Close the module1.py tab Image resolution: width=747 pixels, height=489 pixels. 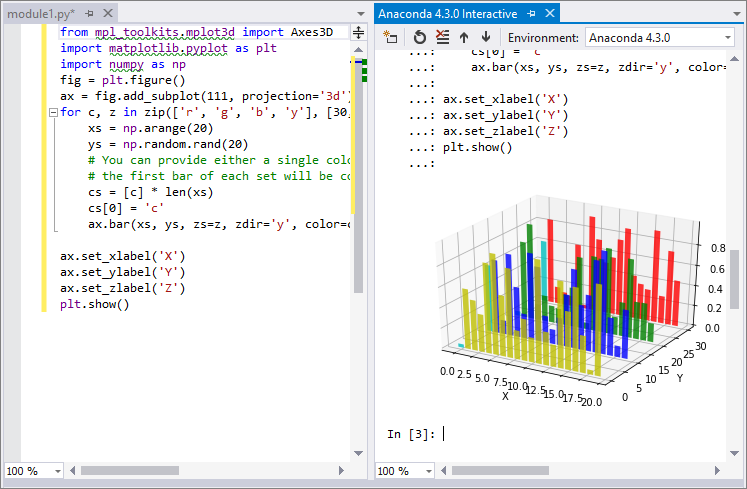click(x=105, y=14)
